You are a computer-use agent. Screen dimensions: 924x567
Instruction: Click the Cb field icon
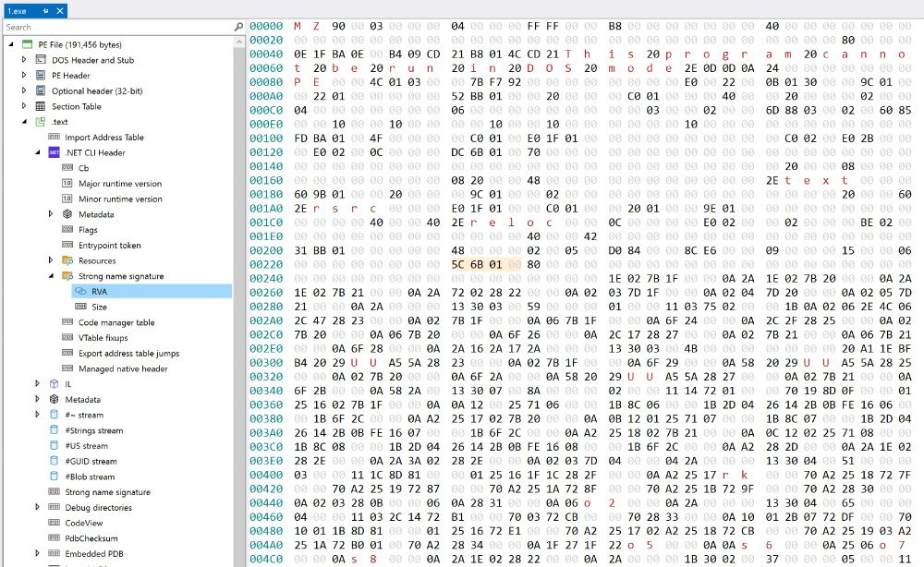coord(67,168)
